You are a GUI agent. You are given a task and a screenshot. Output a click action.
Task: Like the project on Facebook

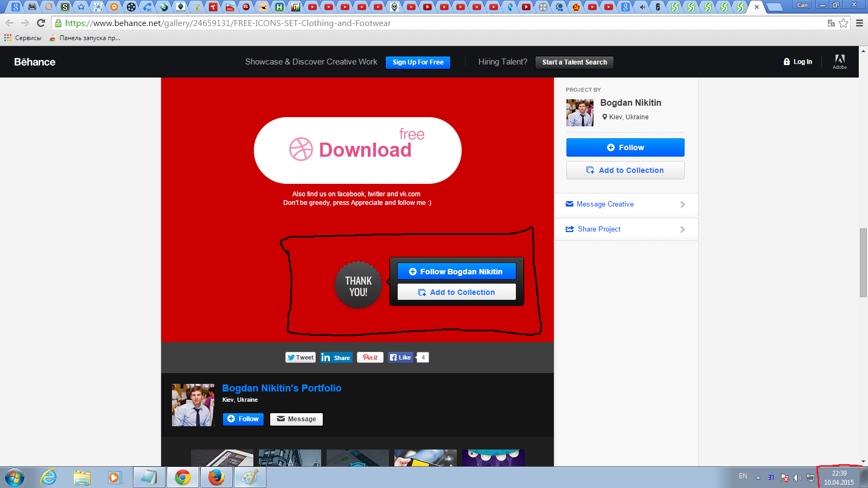(x=401, y=357)
